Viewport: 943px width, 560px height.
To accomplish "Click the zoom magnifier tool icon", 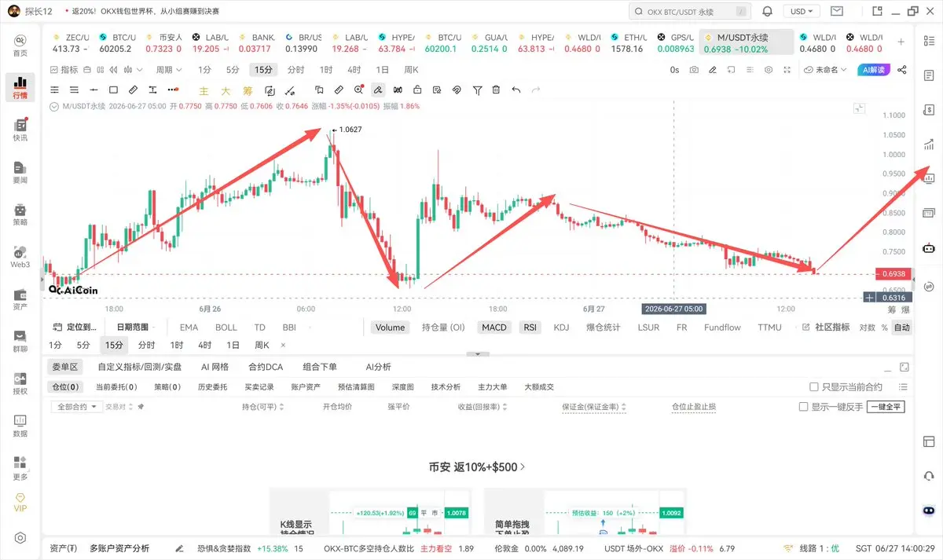I will click(x=359, y=90).
